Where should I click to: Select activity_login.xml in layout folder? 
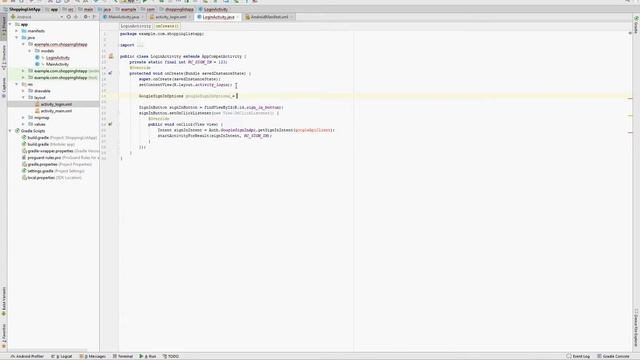[56, 104]
